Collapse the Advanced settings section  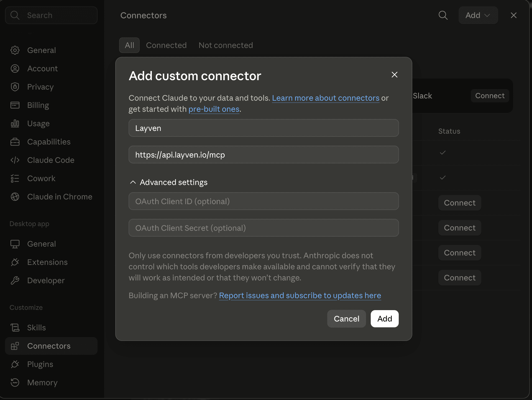click(x=168, y=182)
